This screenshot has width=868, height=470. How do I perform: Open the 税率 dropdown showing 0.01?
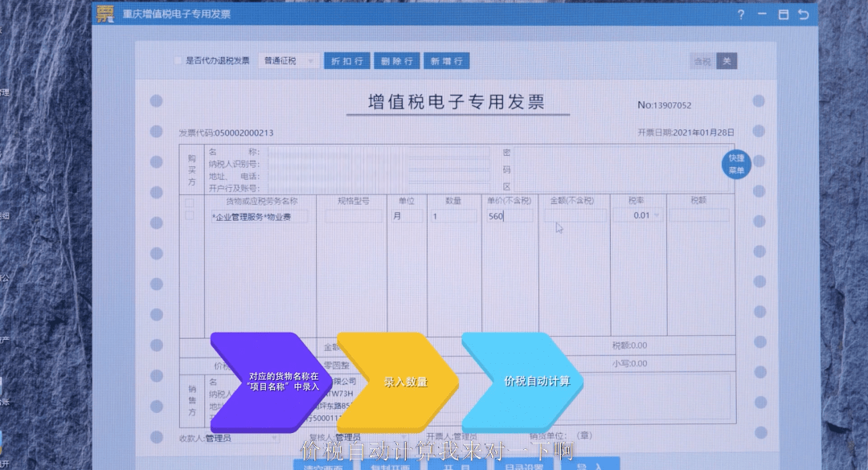638,215
